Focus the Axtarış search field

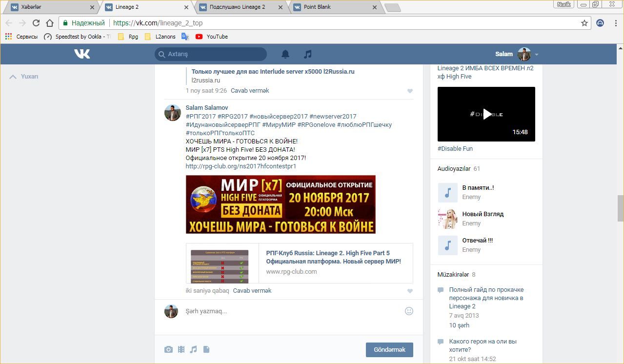coord(211,54)
